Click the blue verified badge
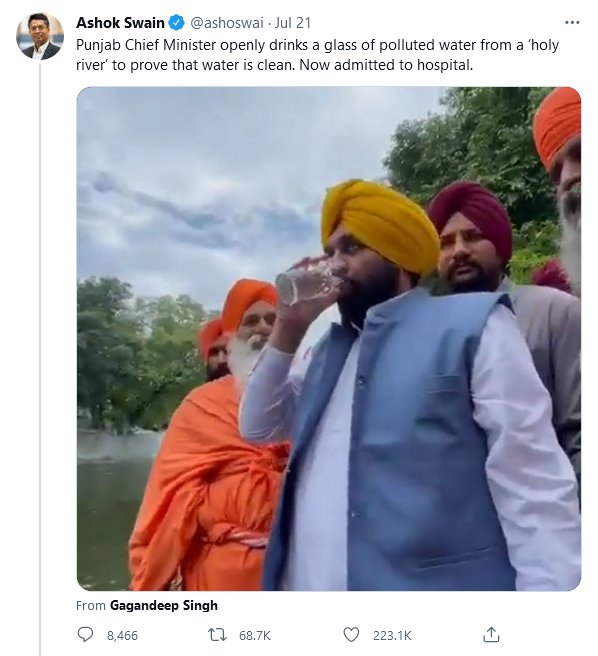Screen dimensions: 598x656 click(x=177, y=23)
